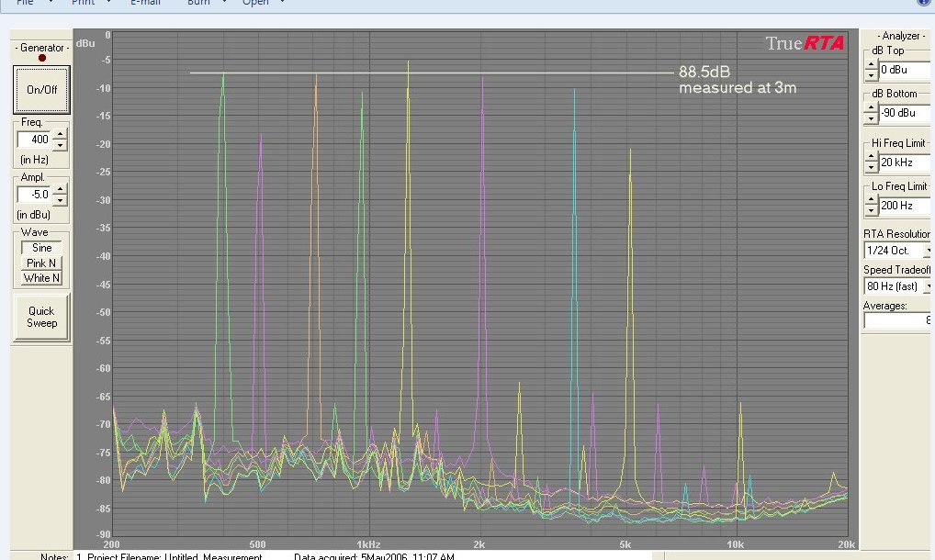935x560 pixels.
Task: Click the Ampl. field showing -5.0
Action: point(35,195)
